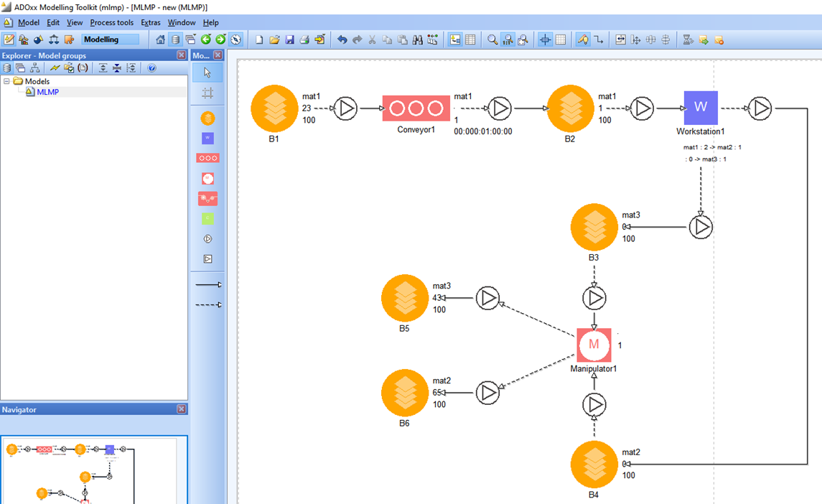The image size is (822, 504).
Task: Click the time label 00:000:01:00:00
Action: coord(483,131)
